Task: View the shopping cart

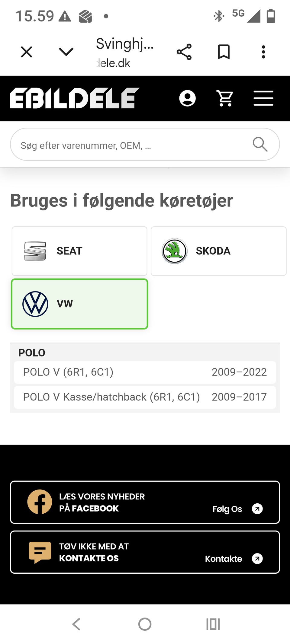Action: [x=225, y=98]
